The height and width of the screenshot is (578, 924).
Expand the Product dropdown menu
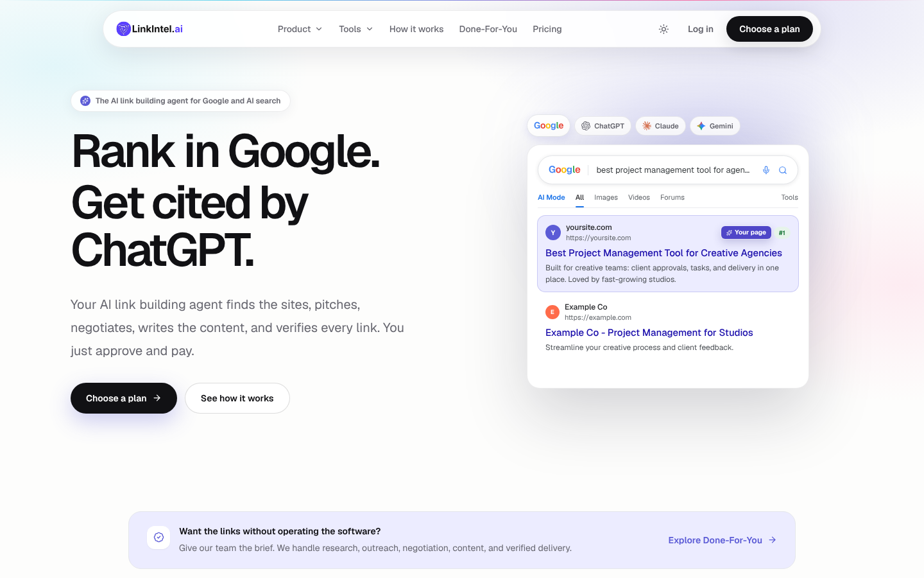tap(300, 29)
